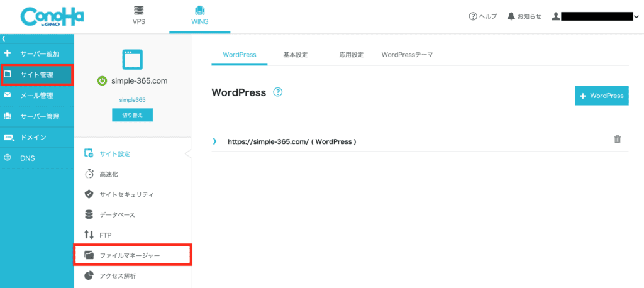Viewport: 644px width, 288px height.
Task: Click the plus icon for サーバー追加
Action: (7, 54)
